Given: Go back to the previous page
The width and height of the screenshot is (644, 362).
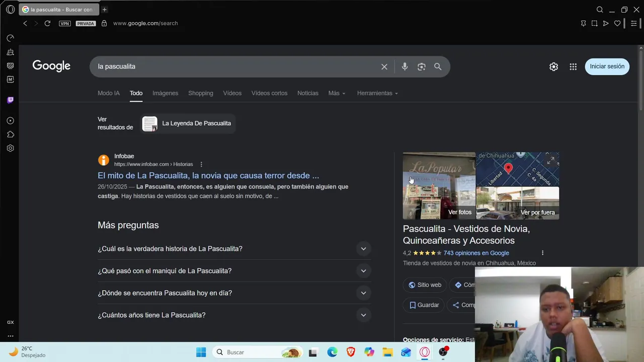Looking at the screenshot, I should coord(25,23).
